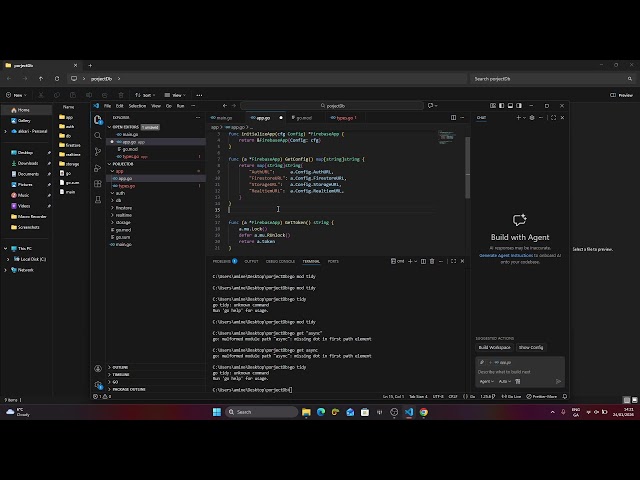The height and width of the screenshot is (480, 640).
Task: Switch to the main.go editor tab
Action: pyautogui.click(x=224, y=118)
